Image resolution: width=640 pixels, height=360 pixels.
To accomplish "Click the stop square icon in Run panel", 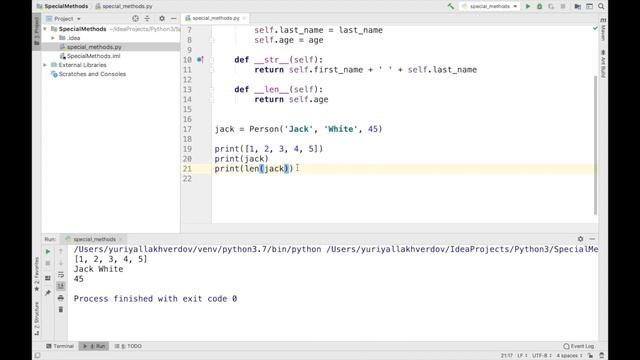I will 48,263.
